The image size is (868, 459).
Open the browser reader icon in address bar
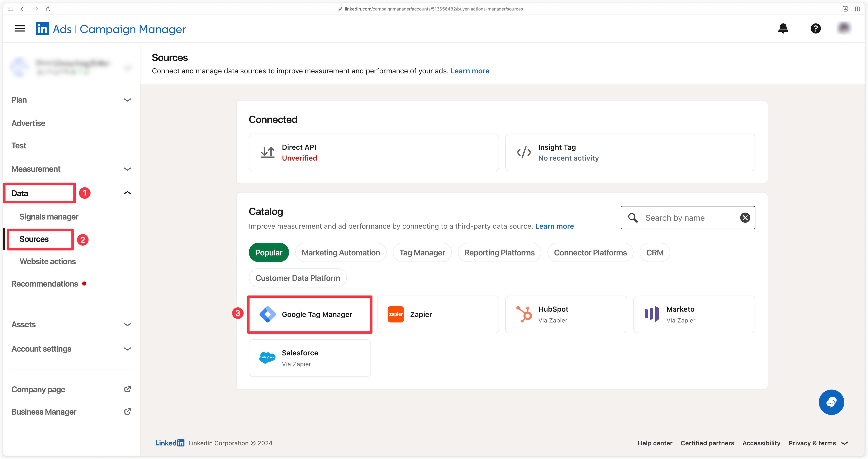click(x=845, y=9)
